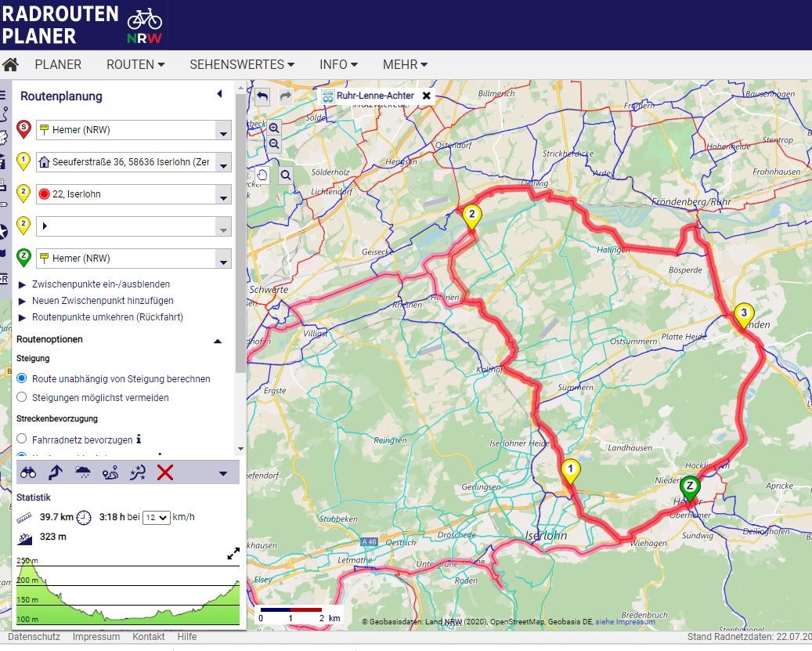
Task: Undo the last map action
Action: (262, 96)
